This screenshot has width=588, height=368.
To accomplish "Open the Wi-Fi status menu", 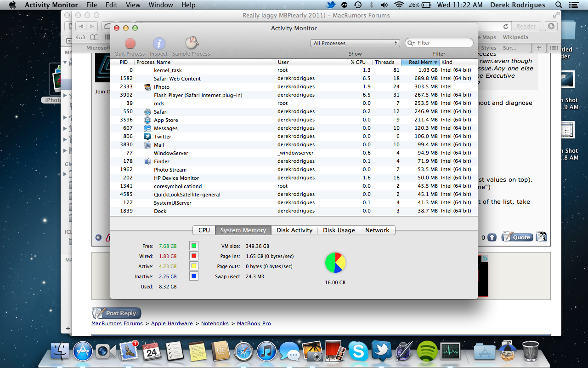I will coord(399,5).
